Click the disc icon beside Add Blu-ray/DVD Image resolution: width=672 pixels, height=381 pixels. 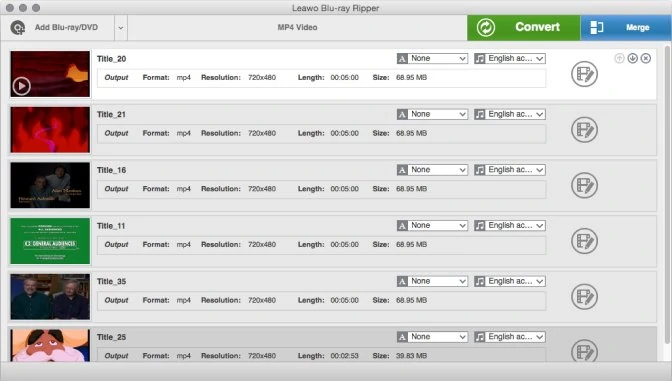pos(18,27)
